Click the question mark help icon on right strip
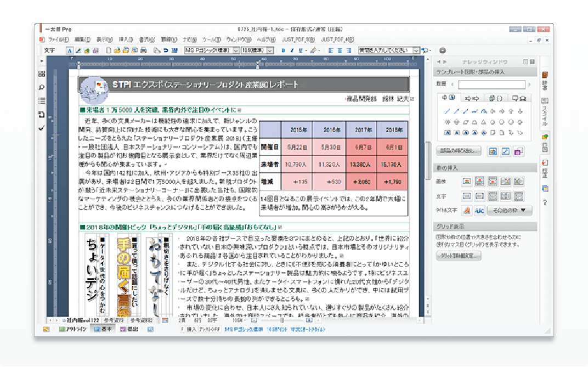Image resolution: width=588 pixels, height=367 pixels. pos(545,202)
